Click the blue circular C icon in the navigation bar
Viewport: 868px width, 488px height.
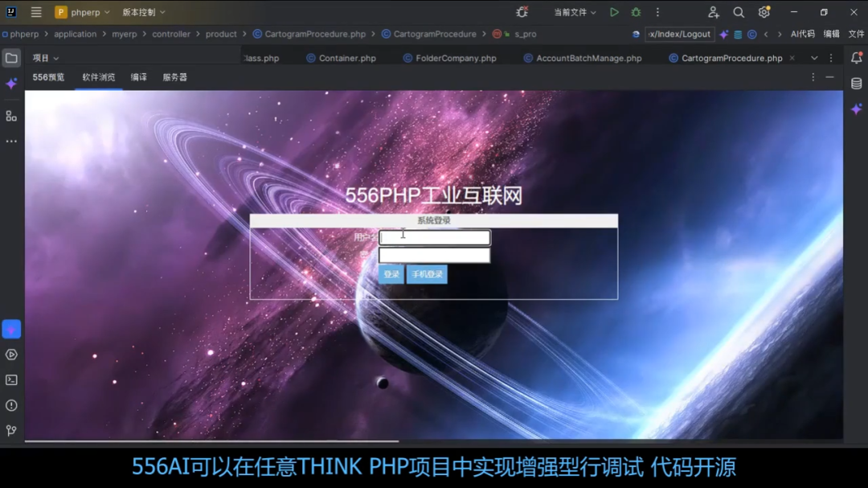pyautogui.click(x=751, y=35)
